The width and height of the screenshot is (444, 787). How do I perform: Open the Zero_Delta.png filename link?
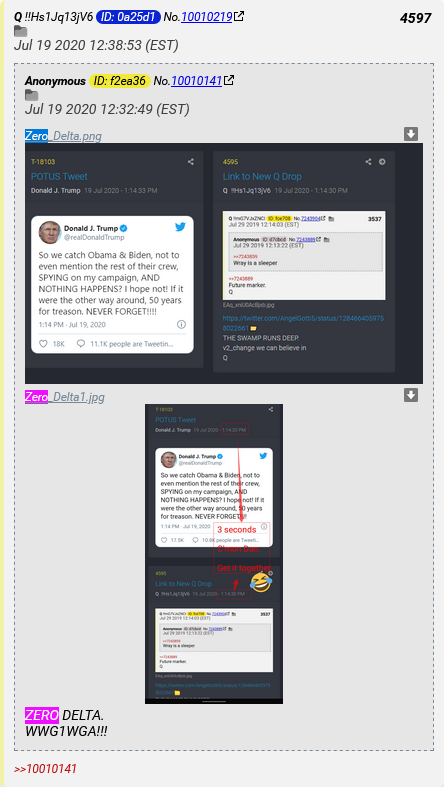[x=63, y=136]
